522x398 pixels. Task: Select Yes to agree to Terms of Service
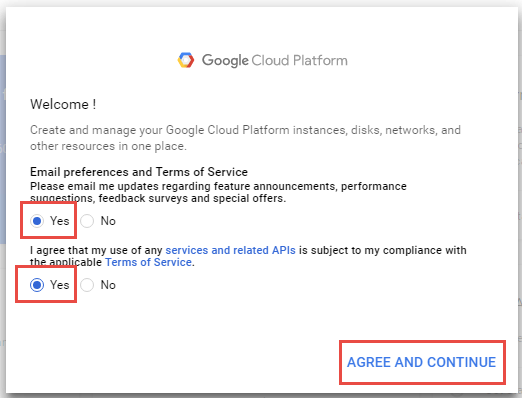point(37,285)
